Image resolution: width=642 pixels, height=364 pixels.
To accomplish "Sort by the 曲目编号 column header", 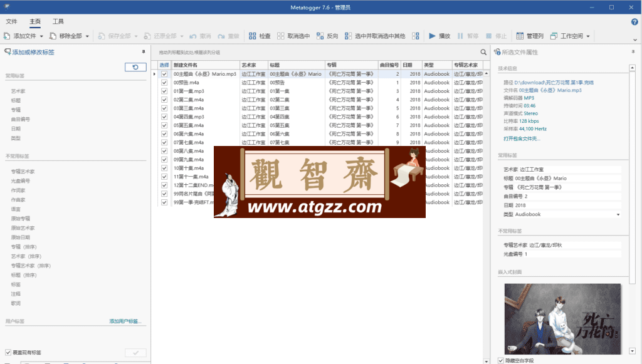I will click(389, 65).
